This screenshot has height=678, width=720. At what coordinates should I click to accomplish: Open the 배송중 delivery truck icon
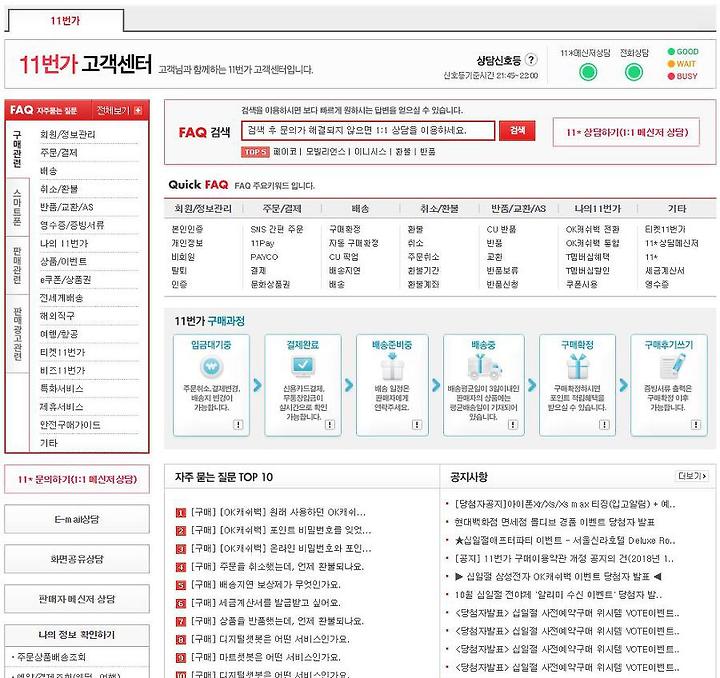[x=484, y=367]
